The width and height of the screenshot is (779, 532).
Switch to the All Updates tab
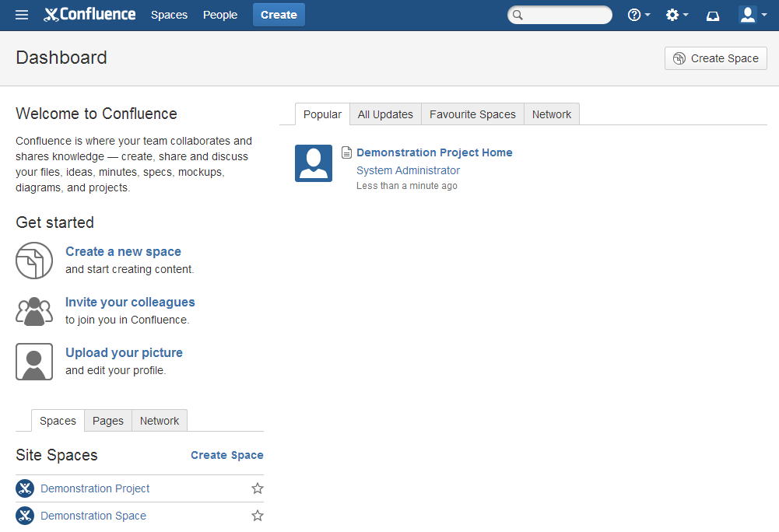pyautogui.click(x=385, y=114)
